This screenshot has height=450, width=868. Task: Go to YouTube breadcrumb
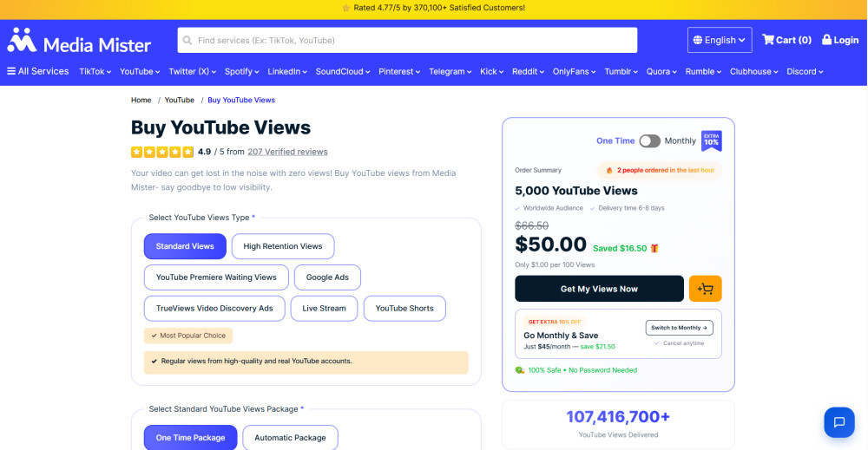click(180, 100)
